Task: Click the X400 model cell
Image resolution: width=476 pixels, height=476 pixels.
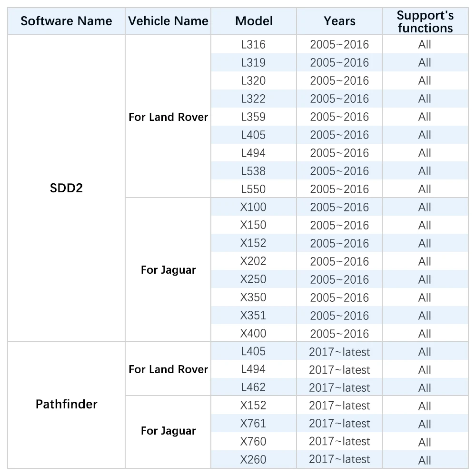Action: click(x=254, y=333)
